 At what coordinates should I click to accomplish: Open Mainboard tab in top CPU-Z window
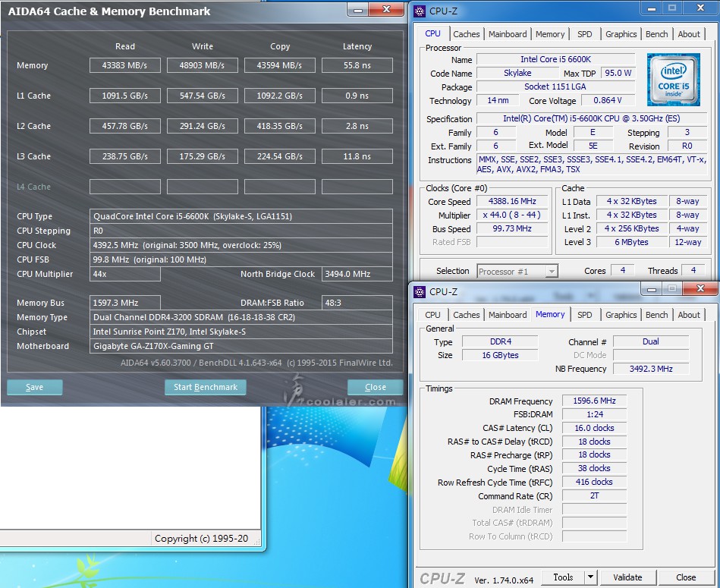[508, 34]
